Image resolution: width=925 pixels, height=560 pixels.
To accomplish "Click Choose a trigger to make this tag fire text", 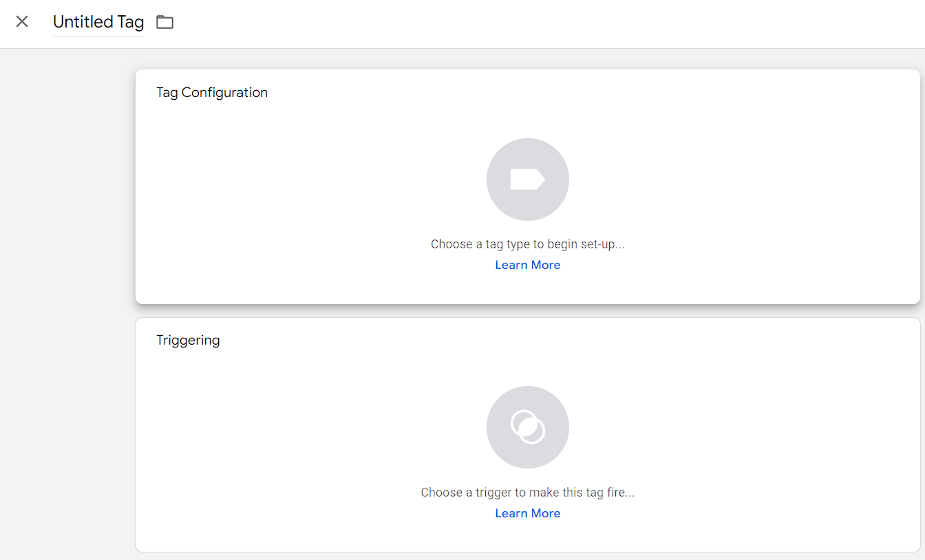I will [528, 492].
